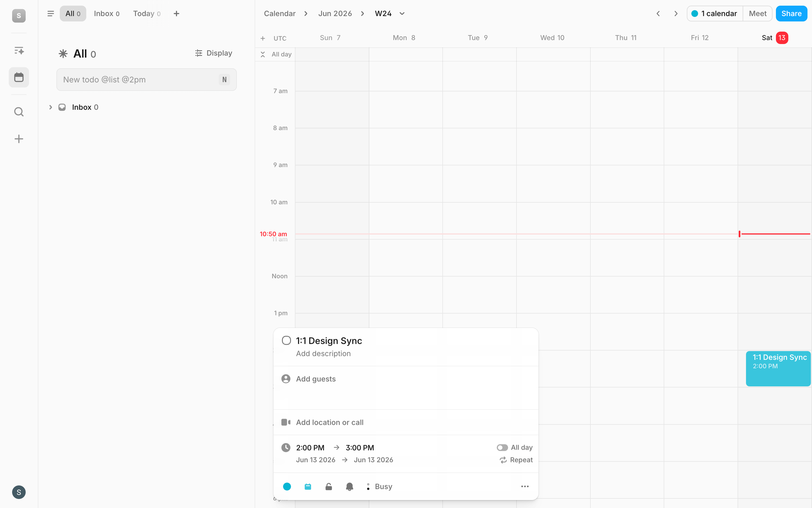Screen dimensions: 812x508
Task: Select the calendar view icon in sidebar
Action: pos(19,77)
